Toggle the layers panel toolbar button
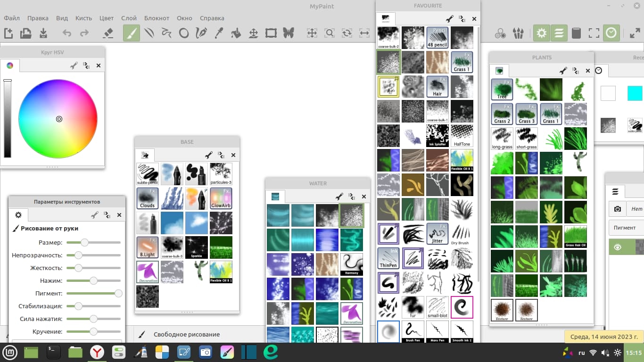The height and width of the screenshot is (362, 644). 559,33
